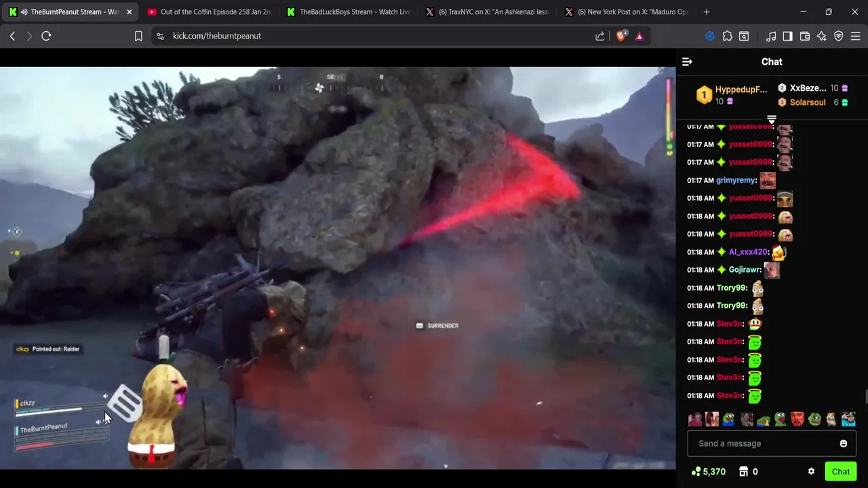The width and height of the screenshot is (868, 488).
Task: Open top gifter HyppedupF... profile
Action: [x=741, y=89]
